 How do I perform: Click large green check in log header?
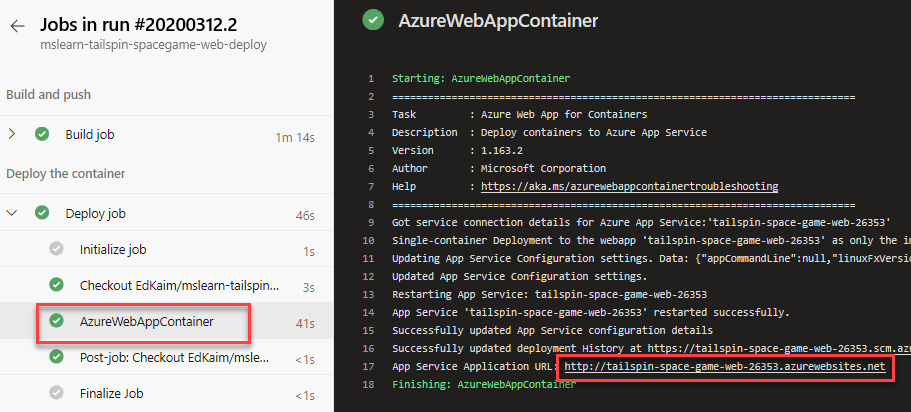[x=373, y=20]
